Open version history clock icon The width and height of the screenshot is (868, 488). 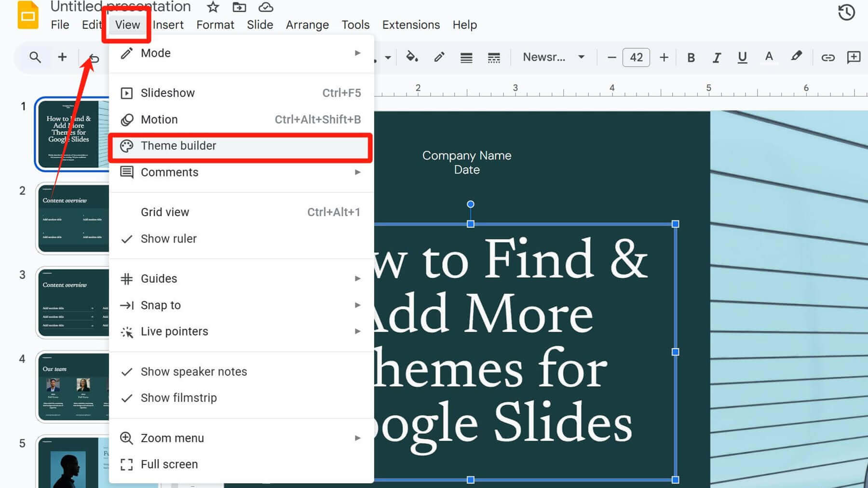pos(846,13)
